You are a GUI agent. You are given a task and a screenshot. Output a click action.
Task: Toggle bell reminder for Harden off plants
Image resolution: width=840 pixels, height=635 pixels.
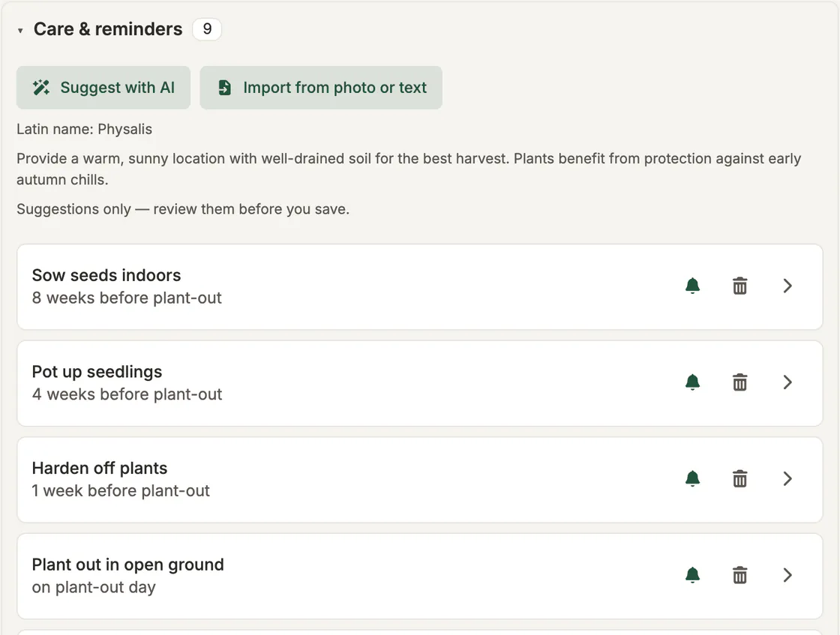coord(693,478)
